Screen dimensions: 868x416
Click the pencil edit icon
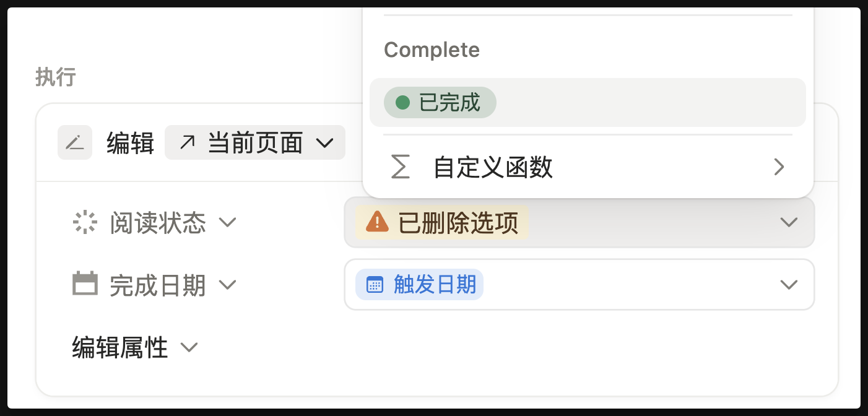75,143
